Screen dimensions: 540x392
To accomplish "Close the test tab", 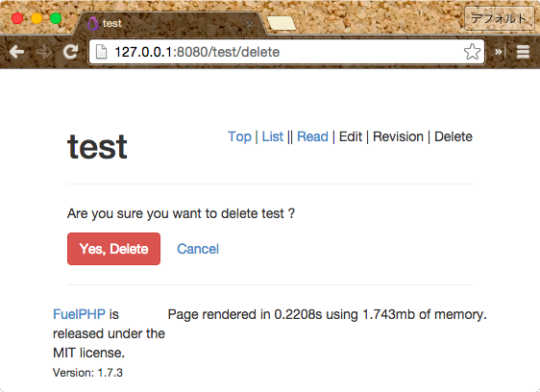I will coord(250,24).
